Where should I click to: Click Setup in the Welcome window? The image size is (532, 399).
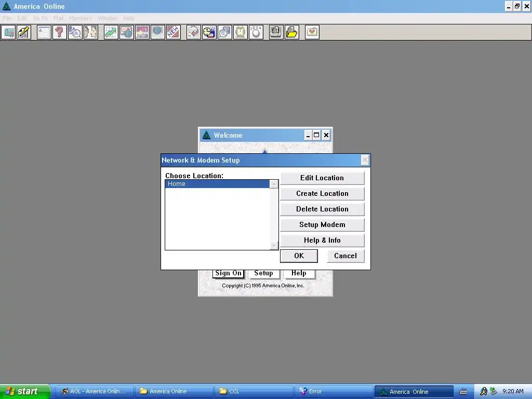tap(263, 273)
